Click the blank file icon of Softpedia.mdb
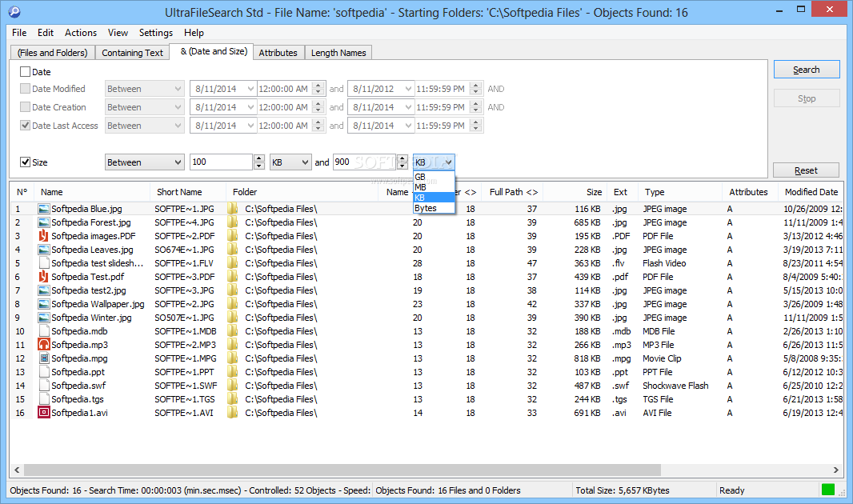The image size is (853, 504). 43,331
